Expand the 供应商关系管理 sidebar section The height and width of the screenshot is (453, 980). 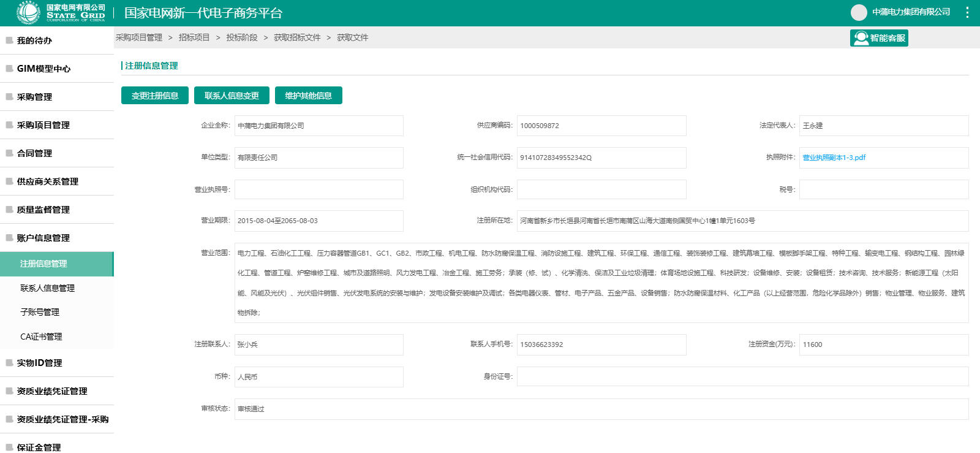(x=57, y=181)
